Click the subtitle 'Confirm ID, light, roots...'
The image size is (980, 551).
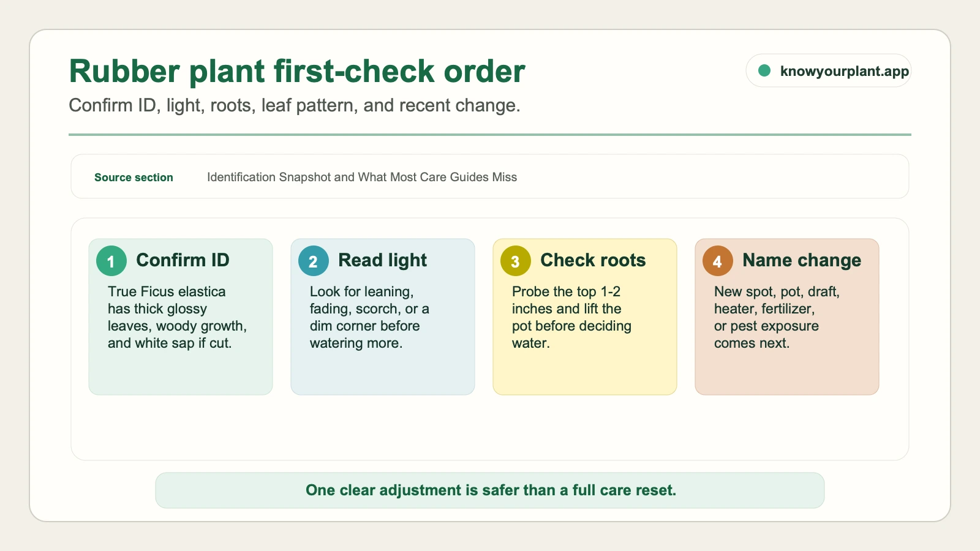(295, 105)
